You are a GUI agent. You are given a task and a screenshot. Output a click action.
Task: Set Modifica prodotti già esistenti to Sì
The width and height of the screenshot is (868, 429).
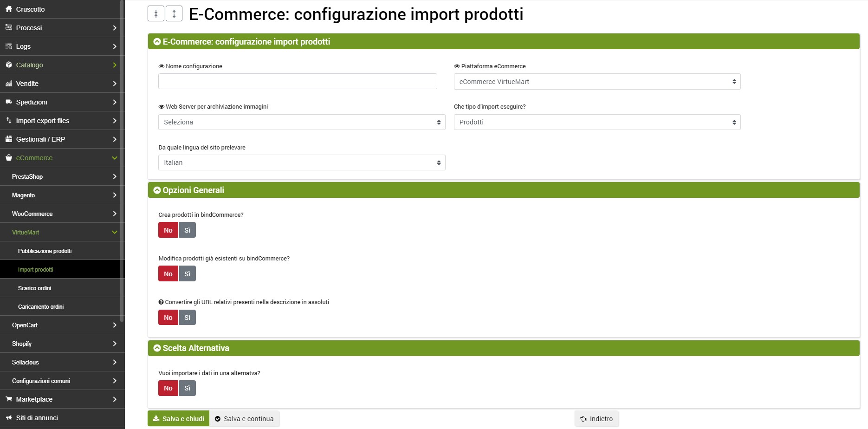[187, 274]
